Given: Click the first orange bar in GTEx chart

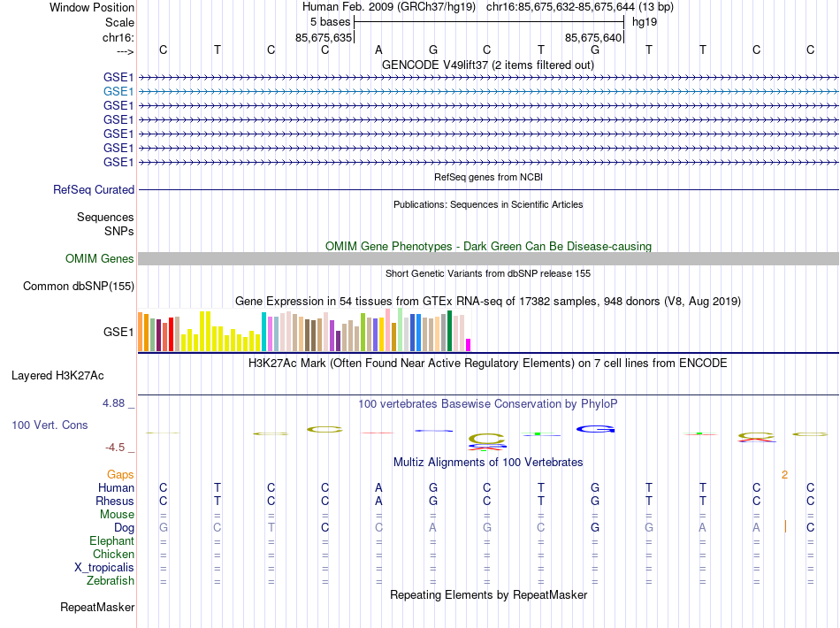Looking at the screenshot, I should point(141,332).
